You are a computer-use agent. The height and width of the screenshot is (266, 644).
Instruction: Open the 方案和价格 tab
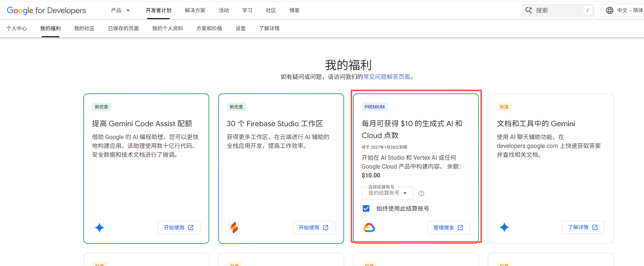(x=209, y=28)
